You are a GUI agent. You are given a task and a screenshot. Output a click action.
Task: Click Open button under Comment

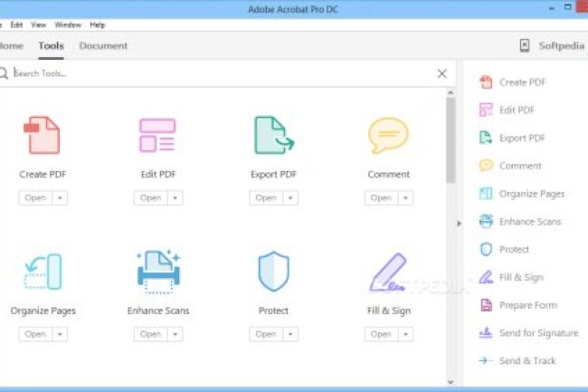(x=382, y=197)
